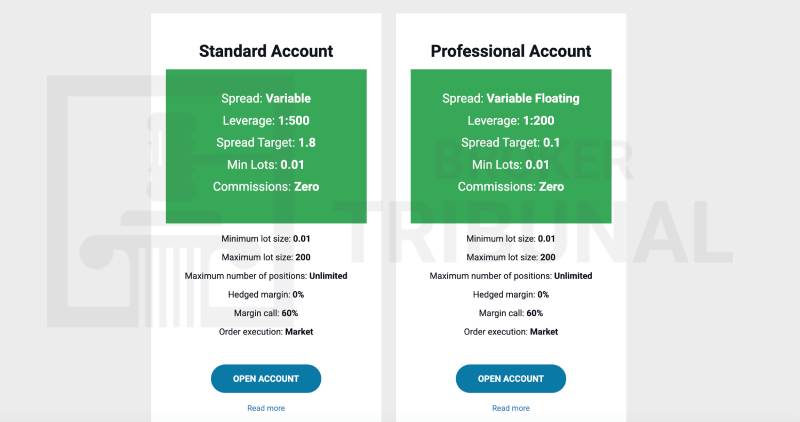The width and height of the screenshot is (800, 422).
Task: Click the Spread Target 0.1 value
Action: 551,143
